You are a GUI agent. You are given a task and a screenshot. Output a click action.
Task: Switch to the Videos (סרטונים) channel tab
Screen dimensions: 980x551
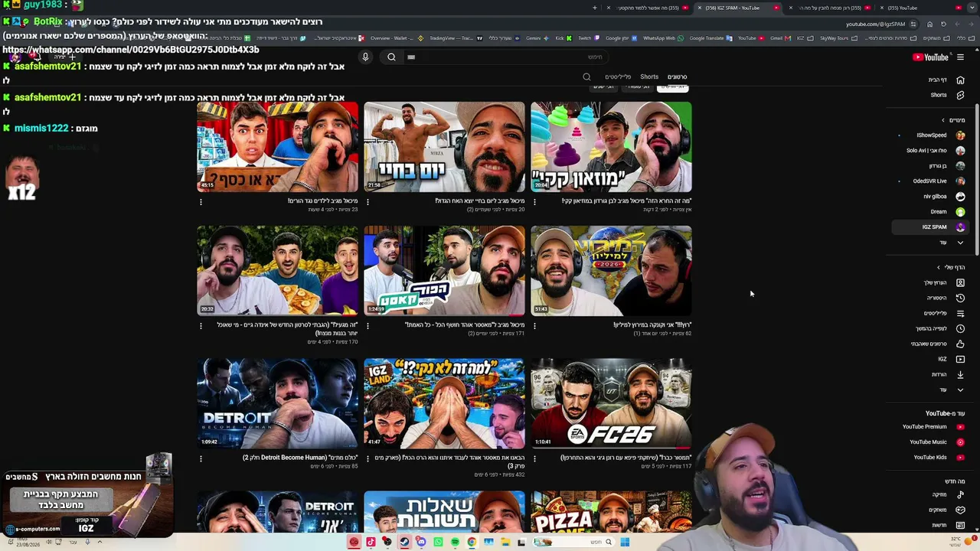click(677, 77)
